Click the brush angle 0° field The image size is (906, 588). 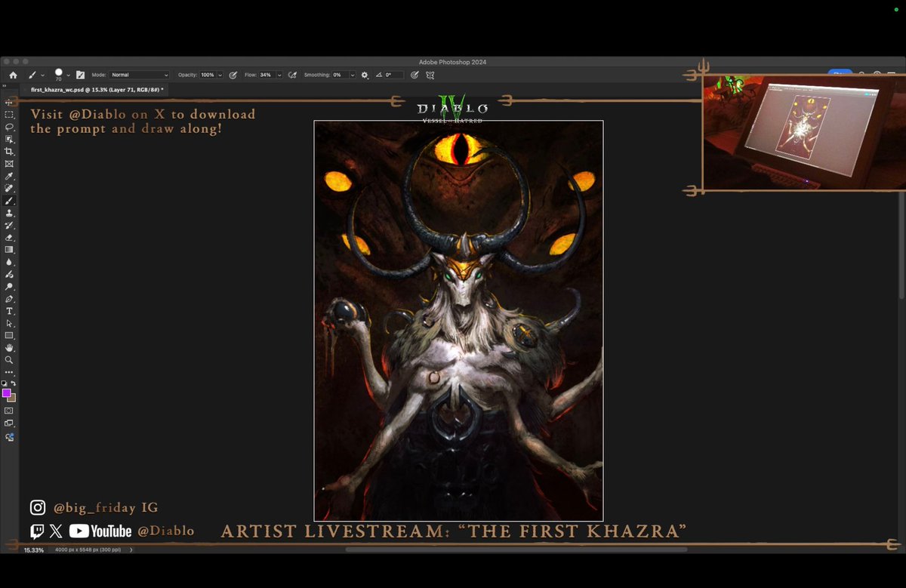[x=394, y=75]
